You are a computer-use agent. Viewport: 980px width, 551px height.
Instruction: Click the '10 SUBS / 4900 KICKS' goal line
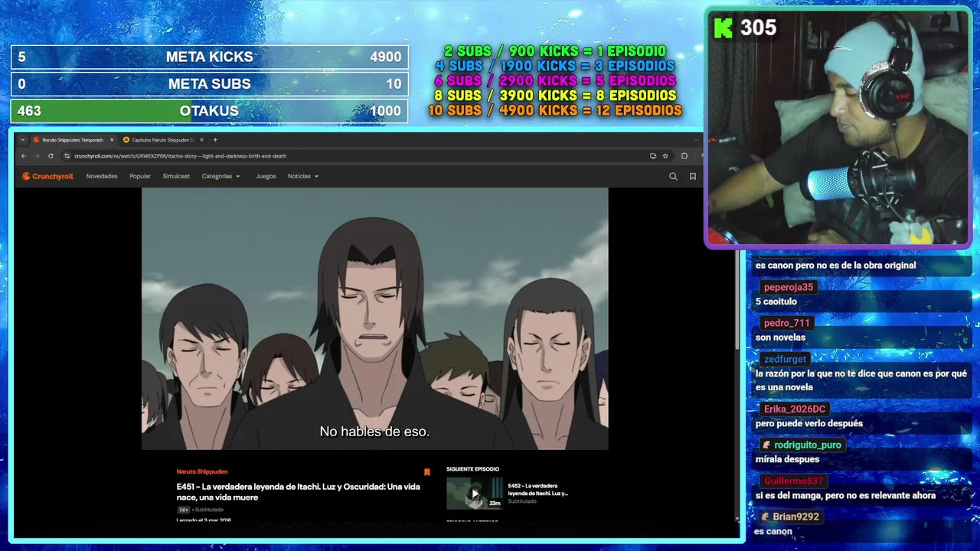554,110
